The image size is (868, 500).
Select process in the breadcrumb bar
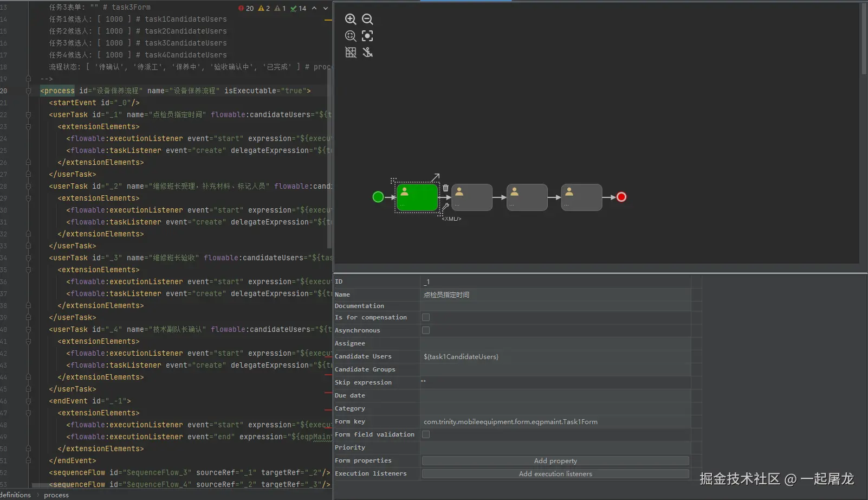pos(56,495)
